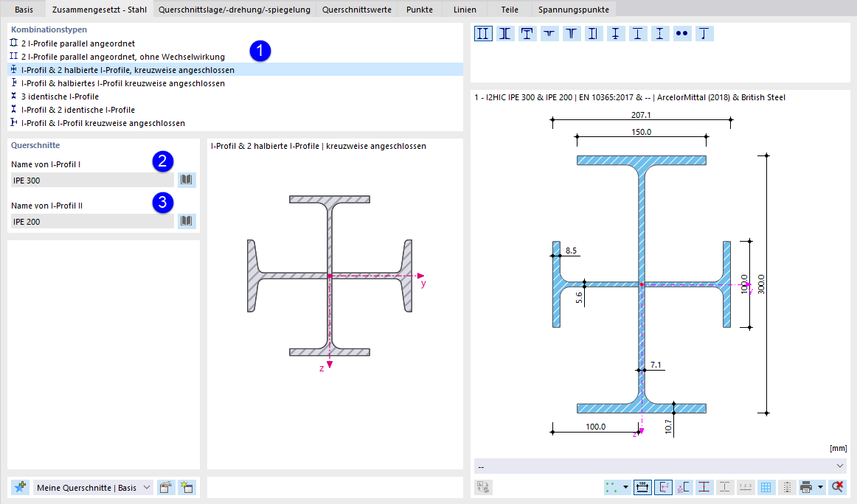Select the two round bars shape icon
The image size is (857, 504).
tap(681, 34)
